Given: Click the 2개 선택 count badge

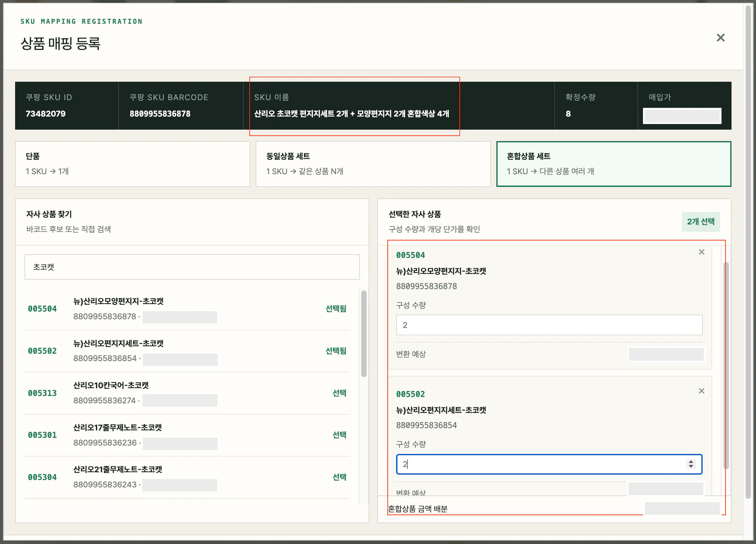Looking at the screenshot, I should (701, 222).
